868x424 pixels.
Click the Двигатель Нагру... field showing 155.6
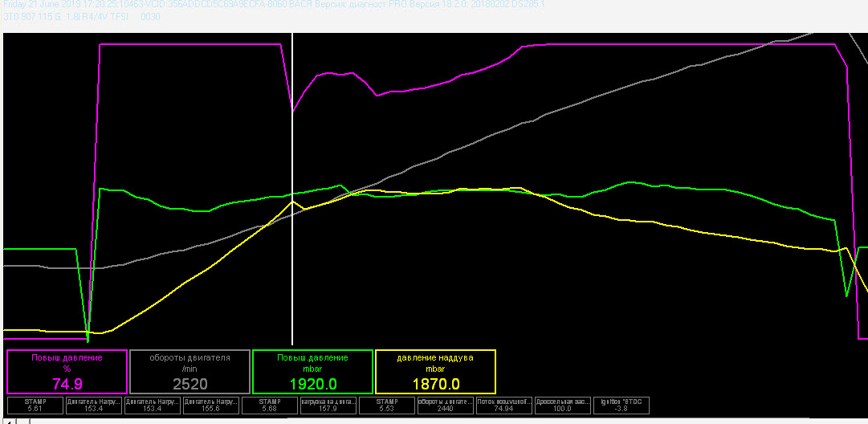[211, 406]
